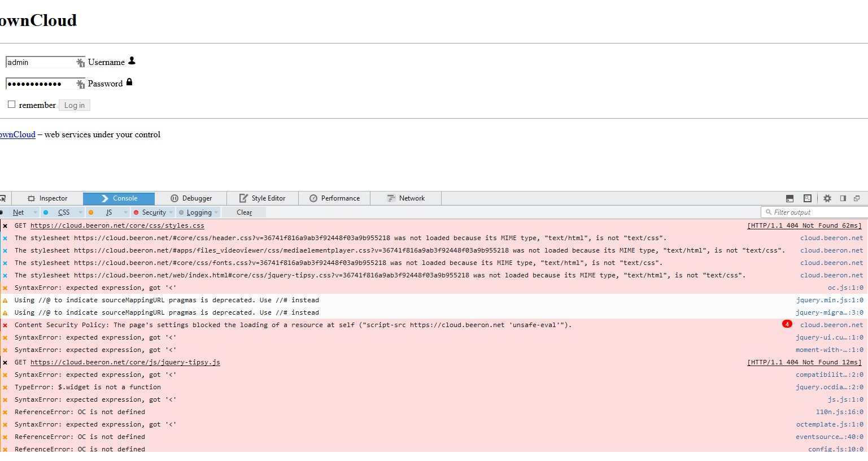Open the js.js:1:0 source link

(x=845, y=399)
